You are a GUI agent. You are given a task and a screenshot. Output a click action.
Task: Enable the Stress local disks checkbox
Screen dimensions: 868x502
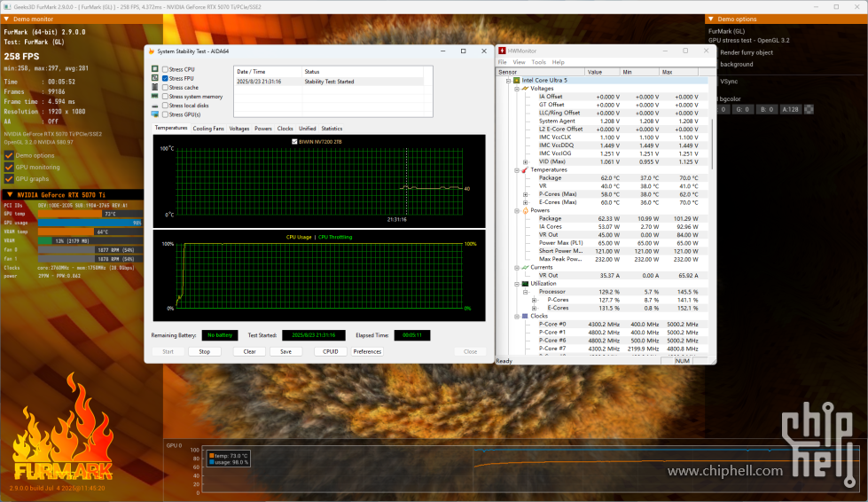click(x=165, y=106)
